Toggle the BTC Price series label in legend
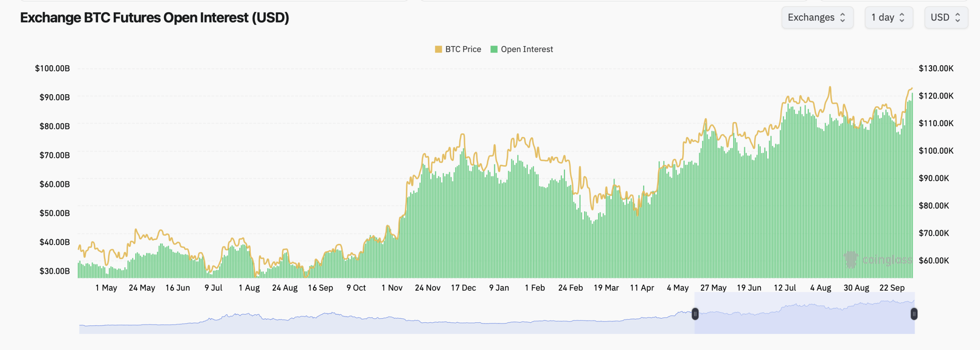This screenshot has height=350, width=980. [463, 49]
